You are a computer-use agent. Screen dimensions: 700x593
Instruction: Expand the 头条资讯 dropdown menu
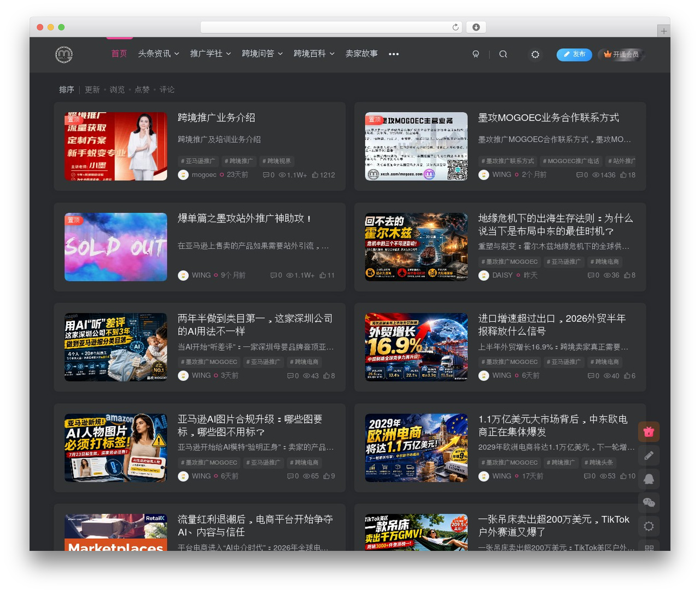(159, 54)
